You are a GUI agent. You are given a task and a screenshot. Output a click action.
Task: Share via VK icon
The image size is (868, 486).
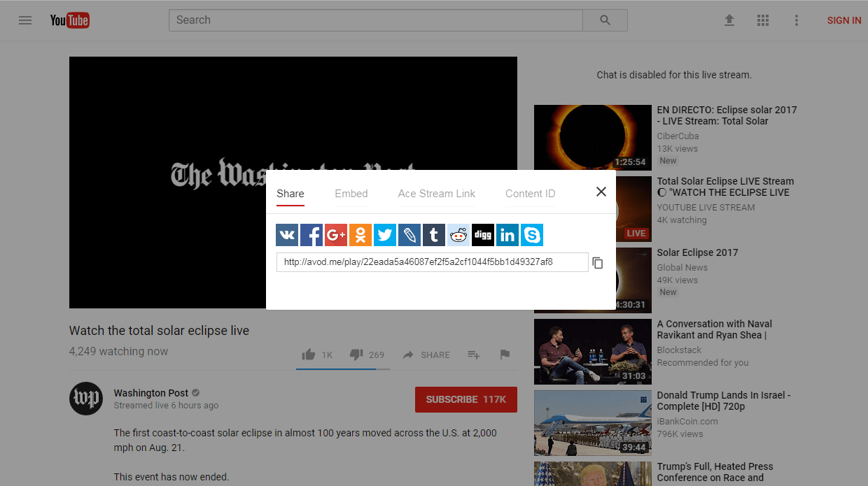coord(287,235)
